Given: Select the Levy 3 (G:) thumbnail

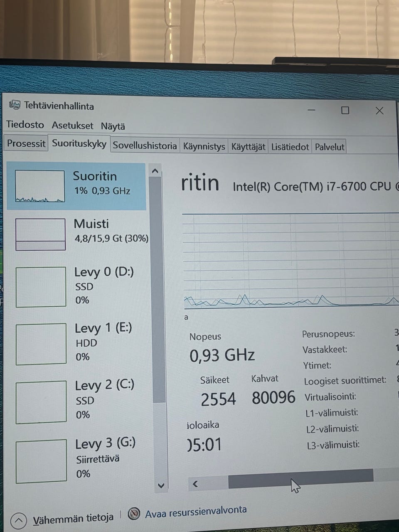Looking at the screenshot, I should pos(41,461).
